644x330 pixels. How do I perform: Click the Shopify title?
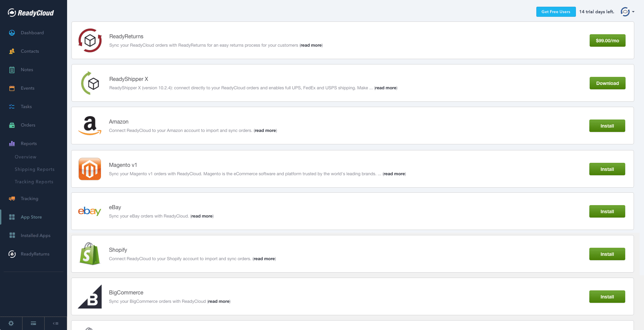118,250
